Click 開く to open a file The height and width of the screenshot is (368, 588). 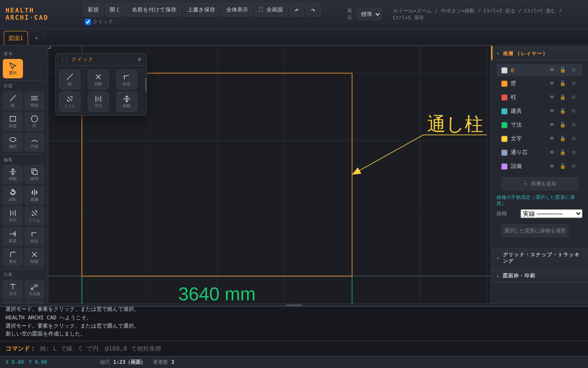pyautogui.click(x=115, y=10)
